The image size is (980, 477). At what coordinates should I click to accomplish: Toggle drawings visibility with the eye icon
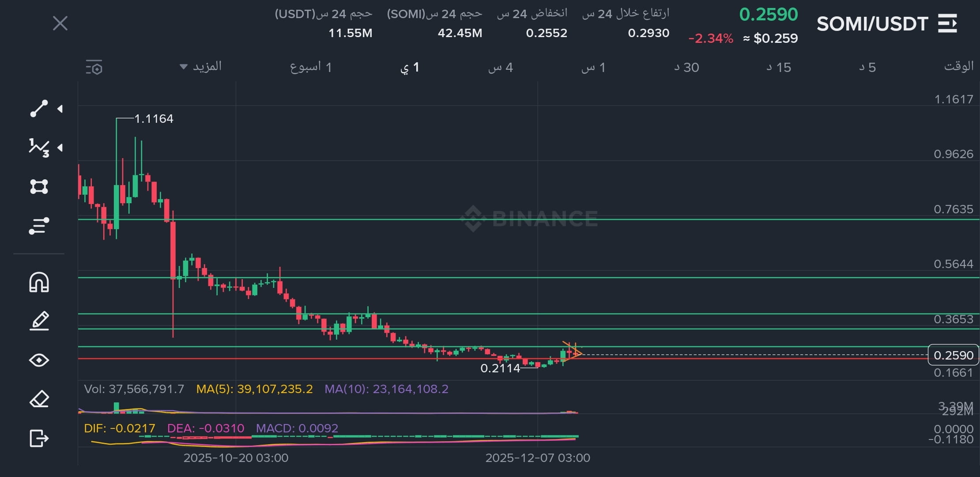coord(39,360)
